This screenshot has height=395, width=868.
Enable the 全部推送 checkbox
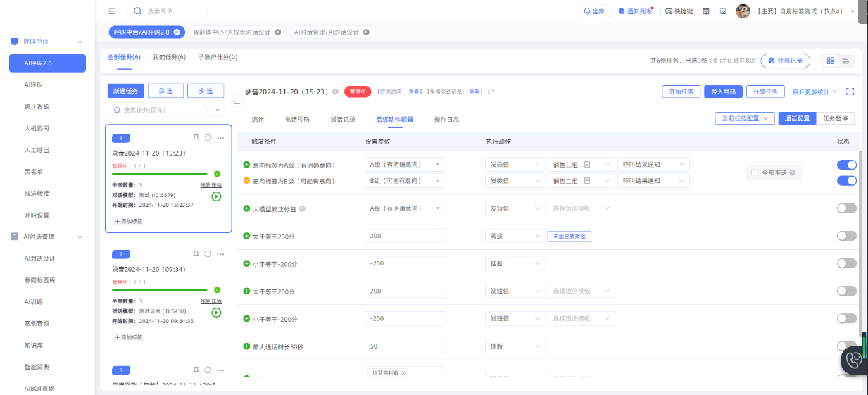pos(755,173)
